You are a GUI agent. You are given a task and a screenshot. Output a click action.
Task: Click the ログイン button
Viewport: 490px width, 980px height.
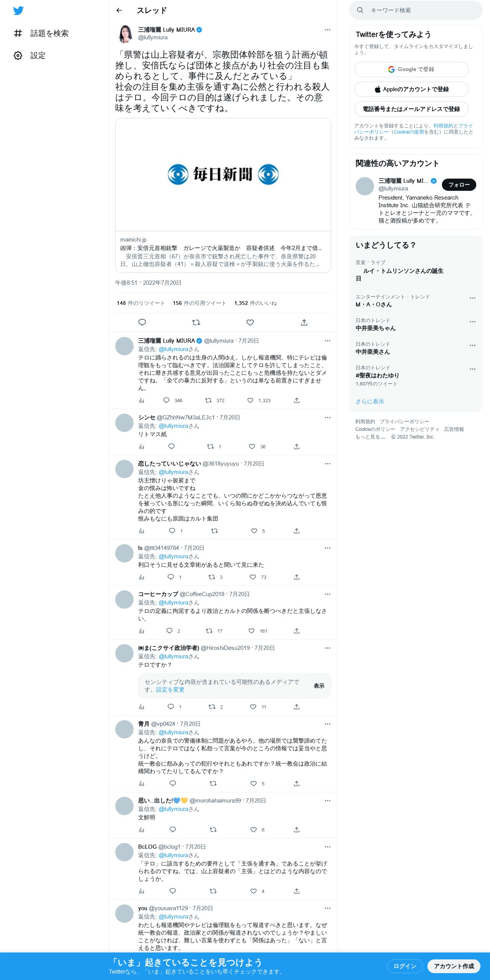(405, 966)
